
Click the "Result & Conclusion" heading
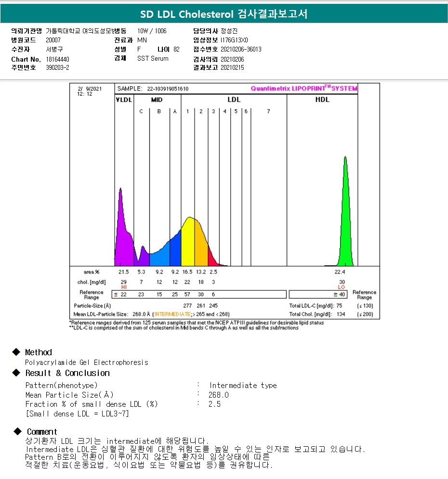point(67,373)
